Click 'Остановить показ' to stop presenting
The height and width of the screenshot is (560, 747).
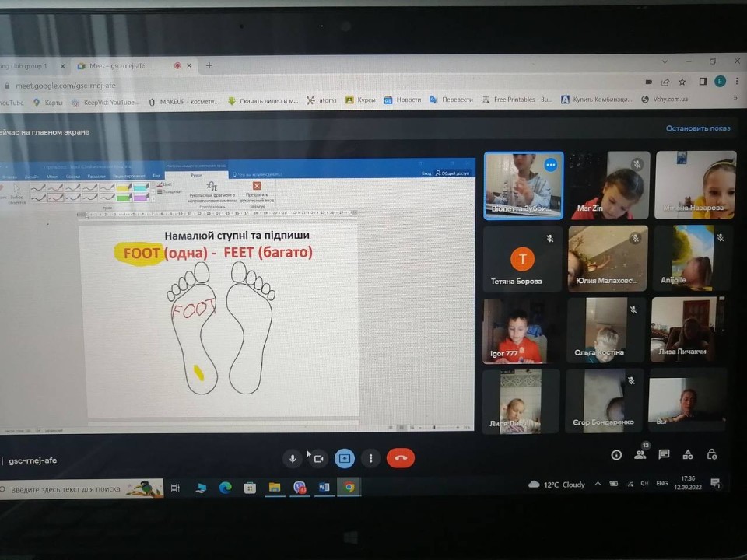(x=698, y=128)
